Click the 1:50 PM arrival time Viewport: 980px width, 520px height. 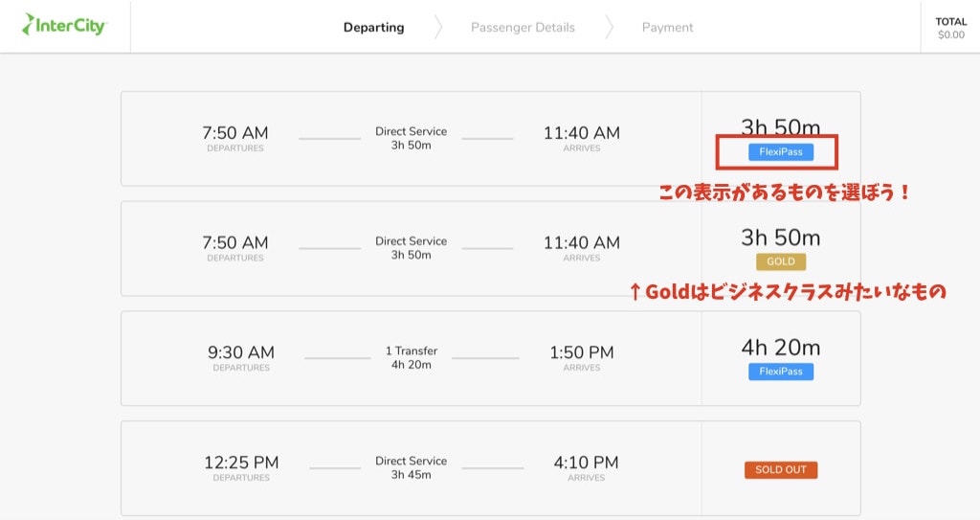click(582, 352)
